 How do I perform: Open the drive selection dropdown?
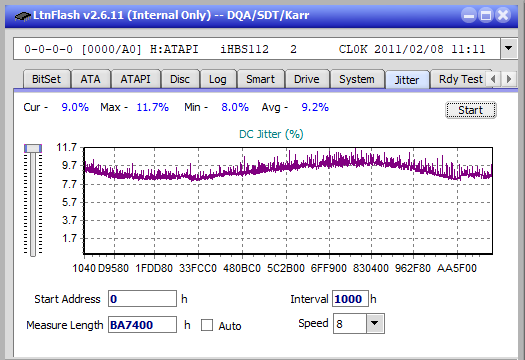tap(509, 49)
